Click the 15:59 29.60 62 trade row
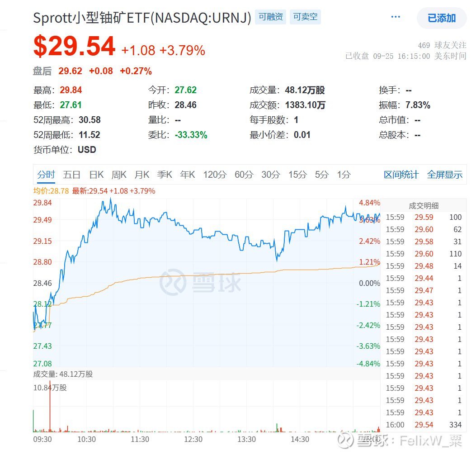This screenshot has height=455, width=476. tap(424, 230)
